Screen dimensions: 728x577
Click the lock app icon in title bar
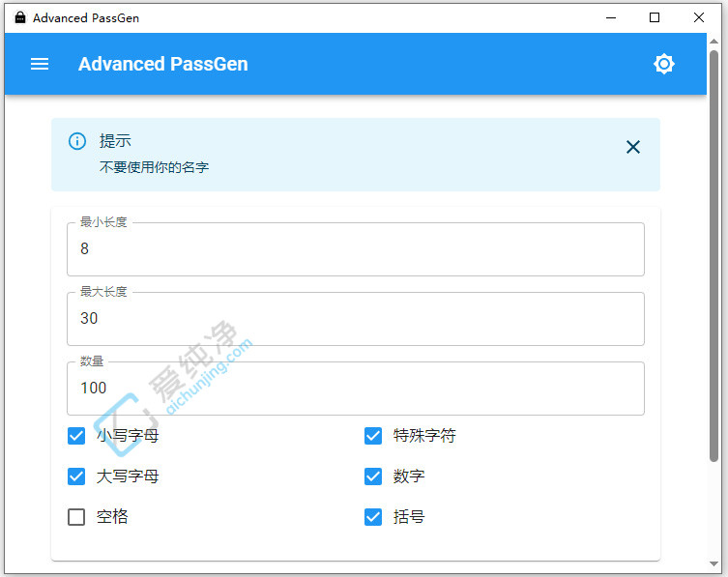[x=20, y=17]
